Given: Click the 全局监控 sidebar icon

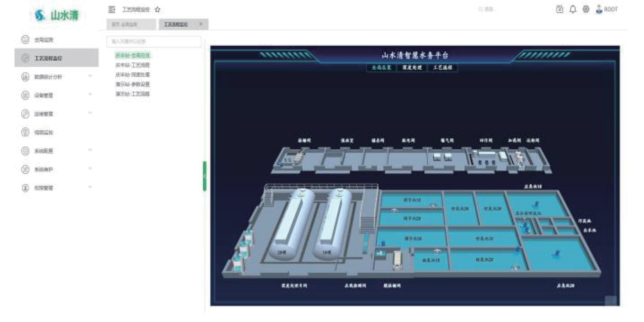Looking at the screenshot, I should coord(26,40).
